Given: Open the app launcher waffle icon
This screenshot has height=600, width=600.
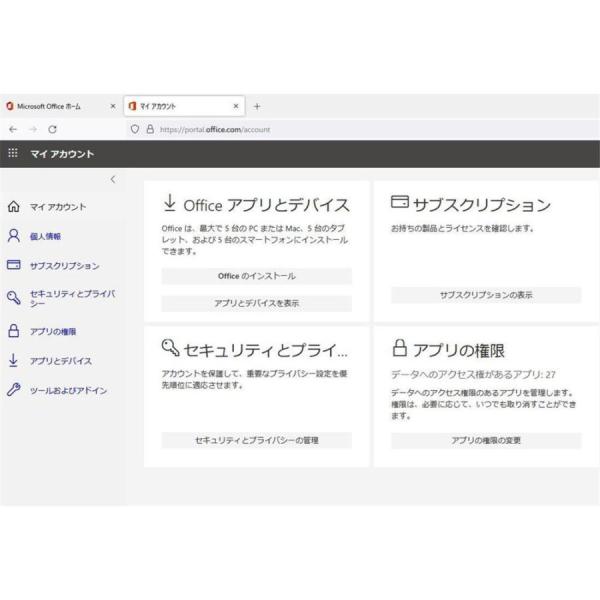Looking at the screenshot, I should [x=13, y=153].
